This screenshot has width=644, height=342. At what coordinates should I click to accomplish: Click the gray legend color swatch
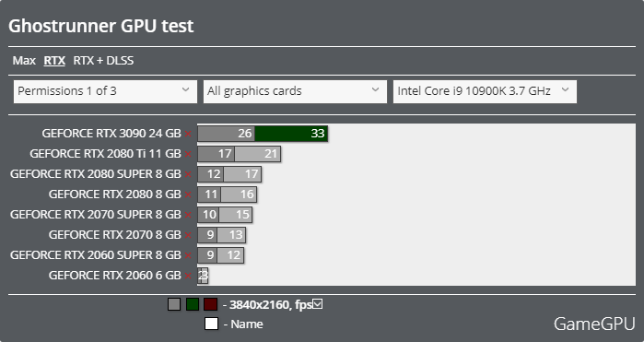(x=174, y=304)
